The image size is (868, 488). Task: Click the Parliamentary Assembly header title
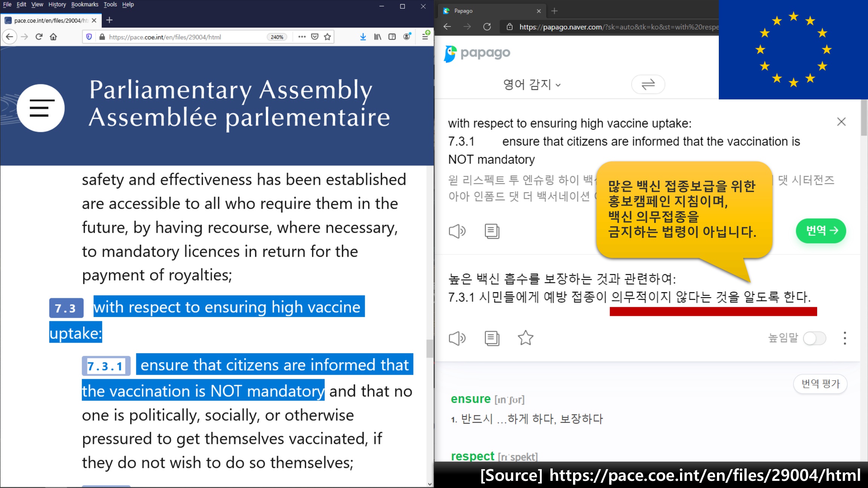point(240,104)
